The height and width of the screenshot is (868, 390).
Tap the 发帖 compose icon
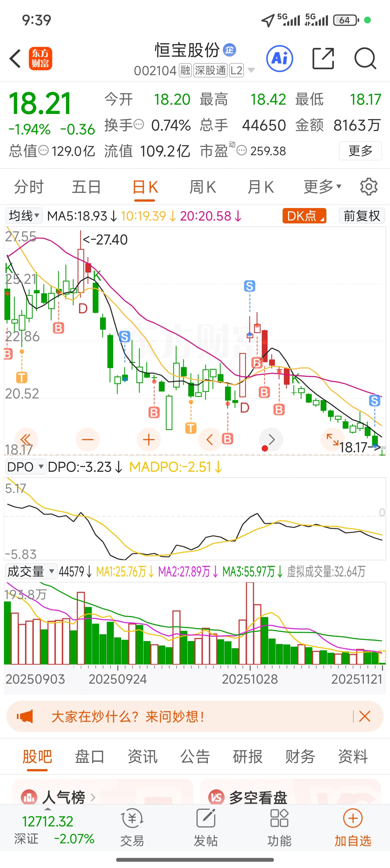pyautogui.click(x=206, y=818)
